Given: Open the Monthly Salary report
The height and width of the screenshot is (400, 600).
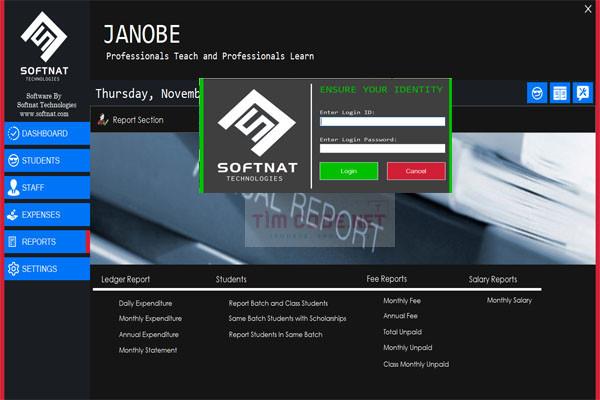Looking at the screenshot, I should click(x=509, y=300).
